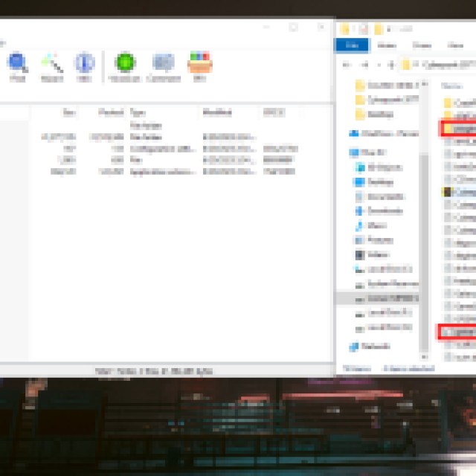Open the Comment tool in WinRAR
The width and height of the screenshot is (476, 476).
tap(163, 67)
